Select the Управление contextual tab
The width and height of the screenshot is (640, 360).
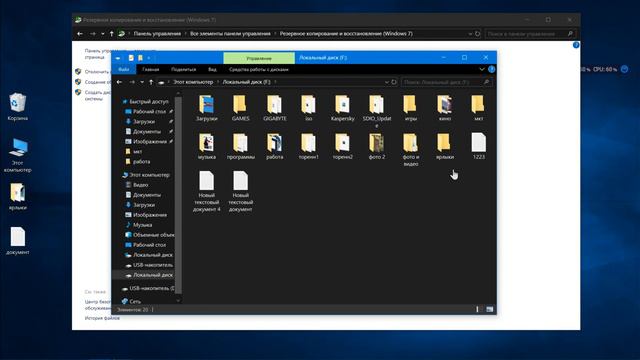point(259,58)
